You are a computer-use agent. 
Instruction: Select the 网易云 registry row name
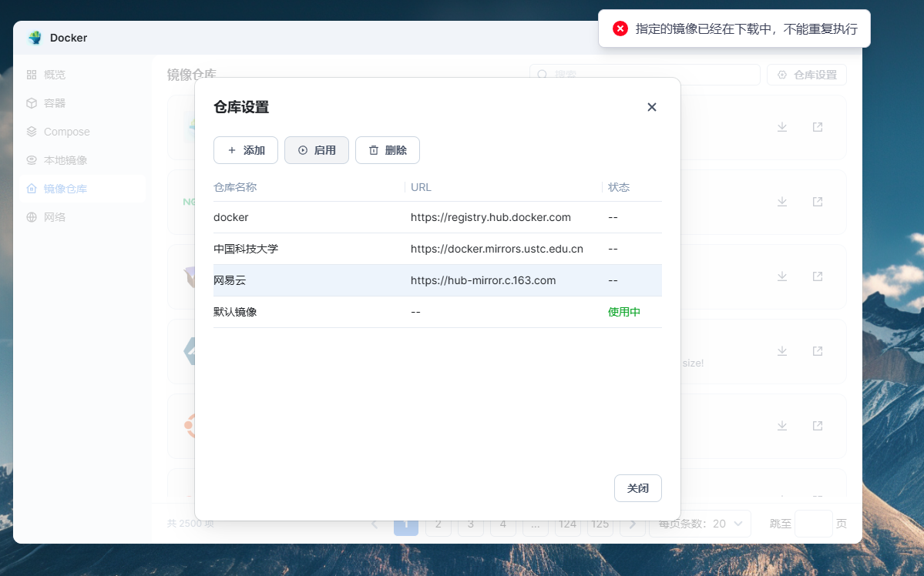tap(230, 280)
